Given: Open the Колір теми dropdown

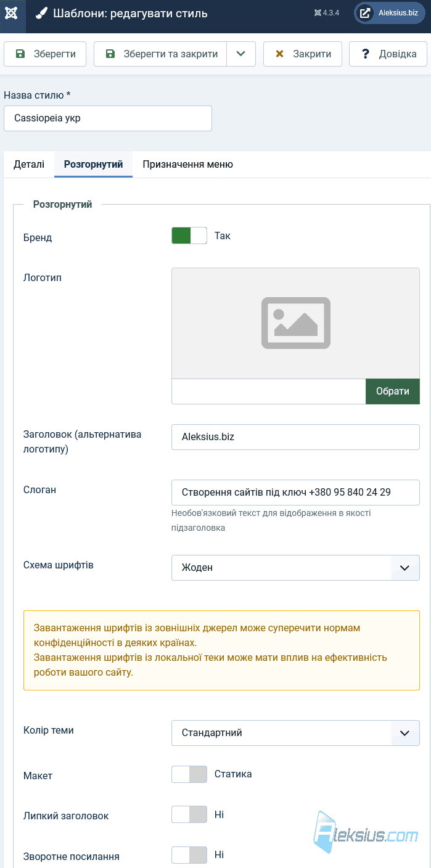Looking at the screenshot, I should pyautogui.click(x=295, y=733).
